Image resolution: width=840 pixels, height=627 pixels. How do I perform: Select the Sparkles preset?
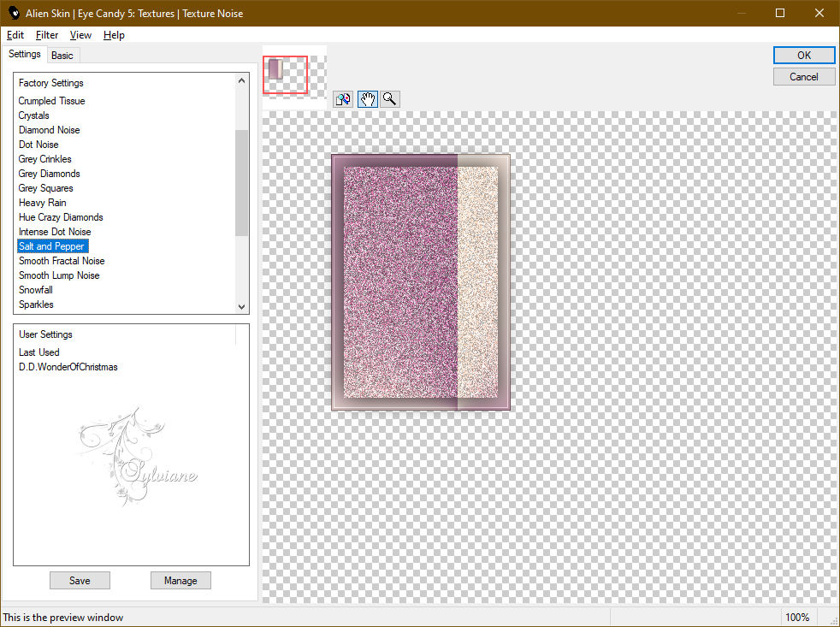(x=37, y=304)
